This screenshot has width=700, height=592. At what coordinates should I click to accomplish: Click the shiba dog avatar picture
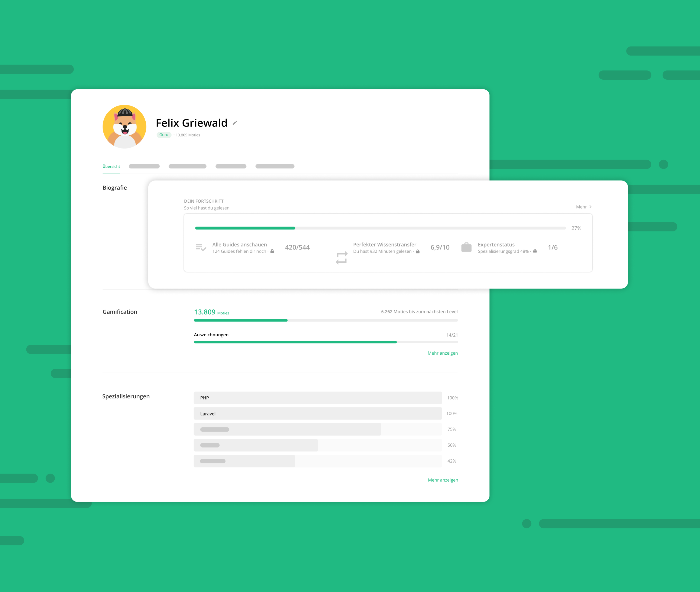point(125,126)
